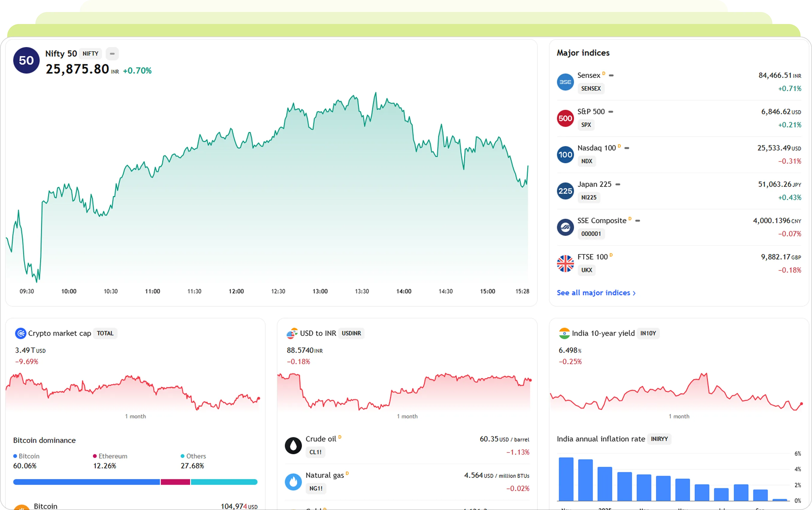Screen dimensions: 812x510
Task: Click the NIFTY ticker tag
Action: click(90, 54)
